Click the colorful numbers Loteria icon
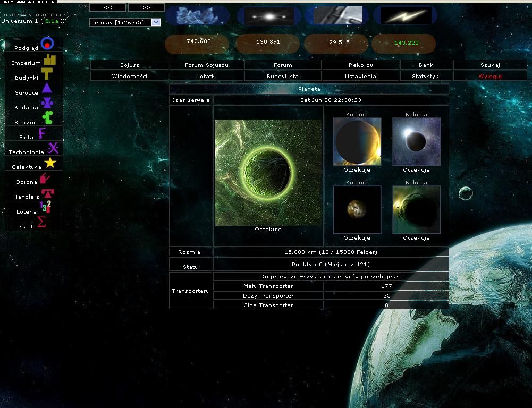Screen dimensions: 532x408 (x=45, y=207)
